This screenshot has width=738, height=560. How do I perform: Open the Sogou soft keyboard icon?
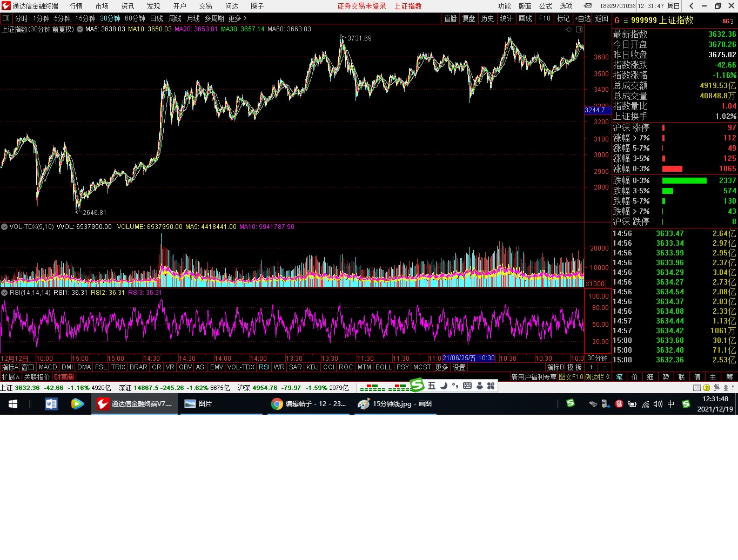tap(467, 386)
